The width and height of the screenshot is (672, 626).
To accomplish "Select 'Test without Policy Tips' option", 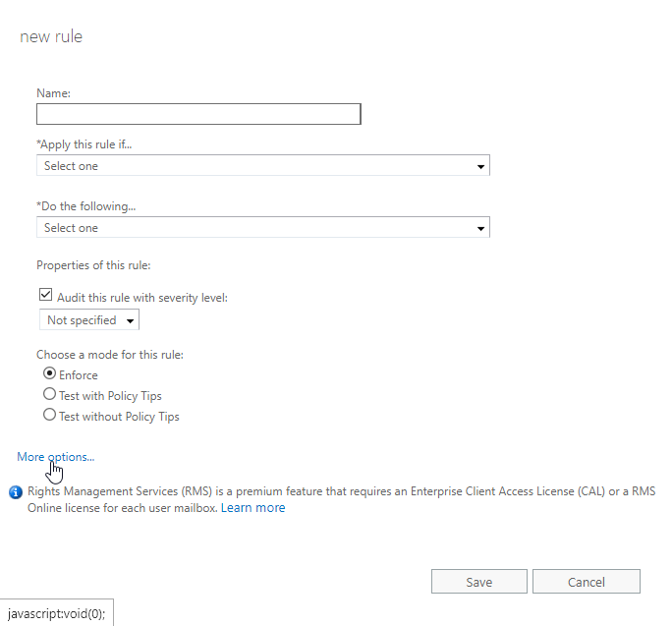I will pos(49,416).
